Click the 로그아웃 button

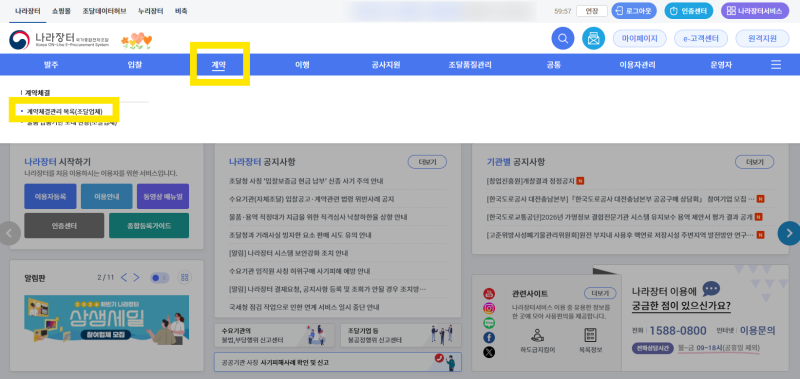tap(634, 11)
